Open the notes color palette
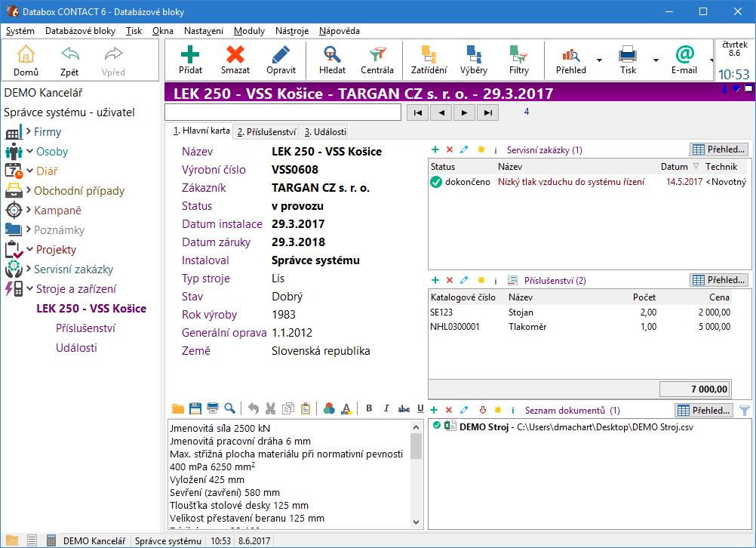 [329, 408]
